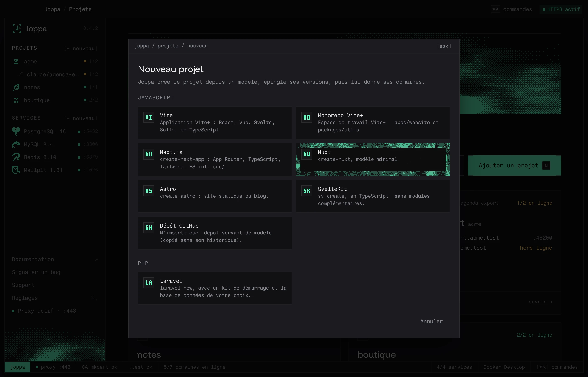Viewport: 588px width, 377px height.
Task: Open the Documentation link
Action: 55,259
